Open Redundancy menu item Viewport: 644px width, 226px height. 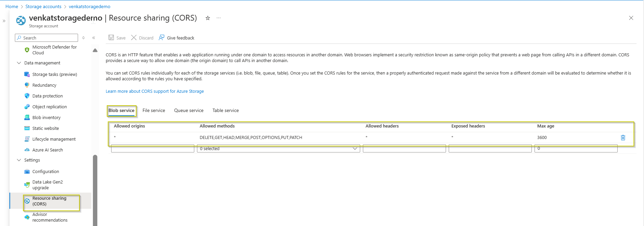[x=44, y=85]
